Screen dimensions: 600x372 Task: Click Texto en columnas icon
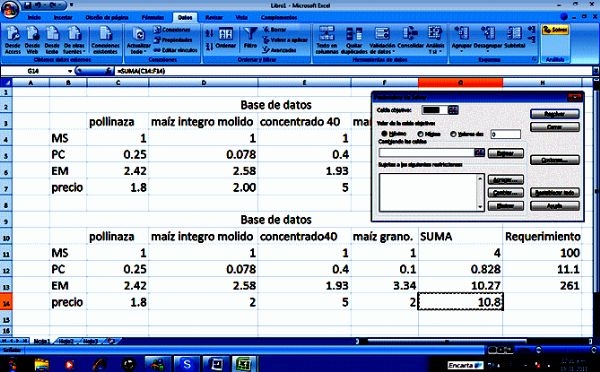tap(326, 40)
